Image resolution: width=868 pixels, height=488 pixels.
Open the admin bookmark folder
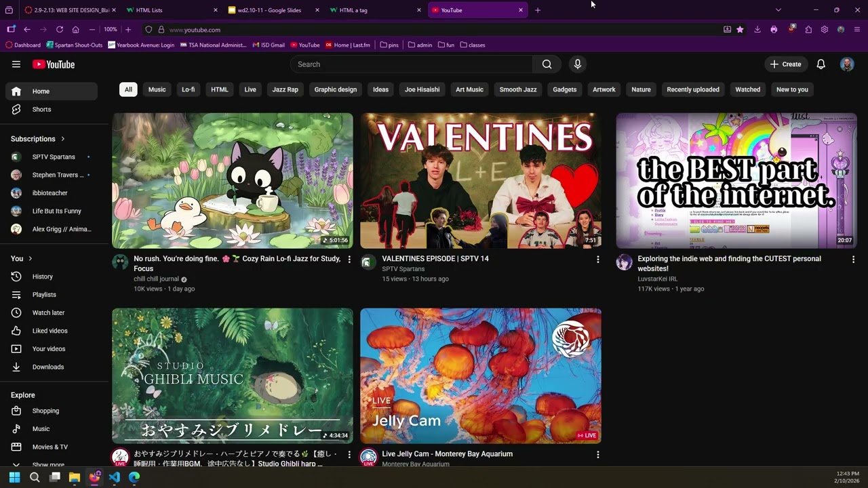(x=420, y=45)
